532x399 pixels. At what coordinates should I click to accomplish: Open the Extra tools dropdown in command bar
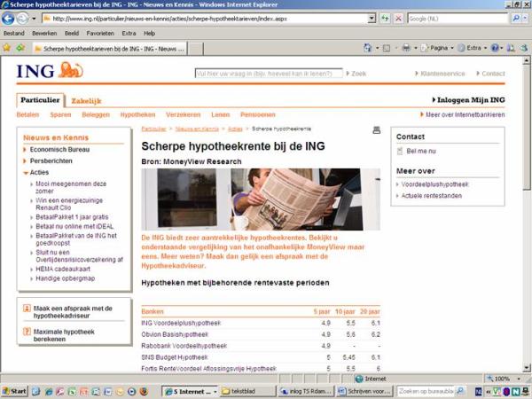[x=473, y=48]
